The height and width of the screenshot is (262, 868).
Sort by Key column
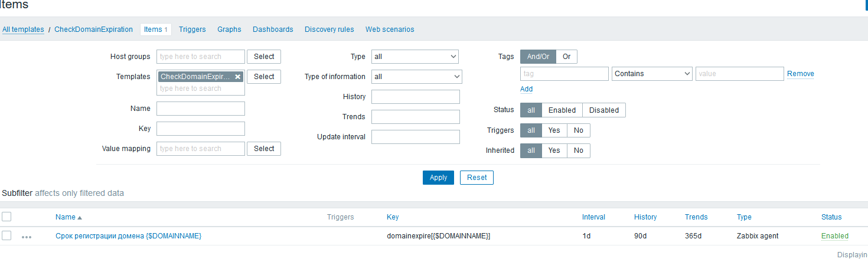(x=393, y=217)
